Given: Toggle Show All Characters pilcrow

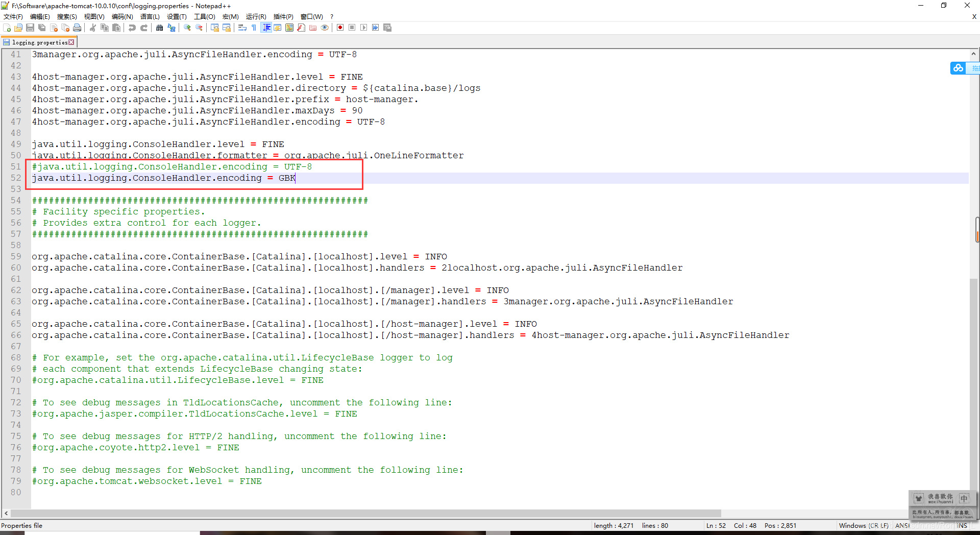Looking at the screenshot, I should point(254,28).
